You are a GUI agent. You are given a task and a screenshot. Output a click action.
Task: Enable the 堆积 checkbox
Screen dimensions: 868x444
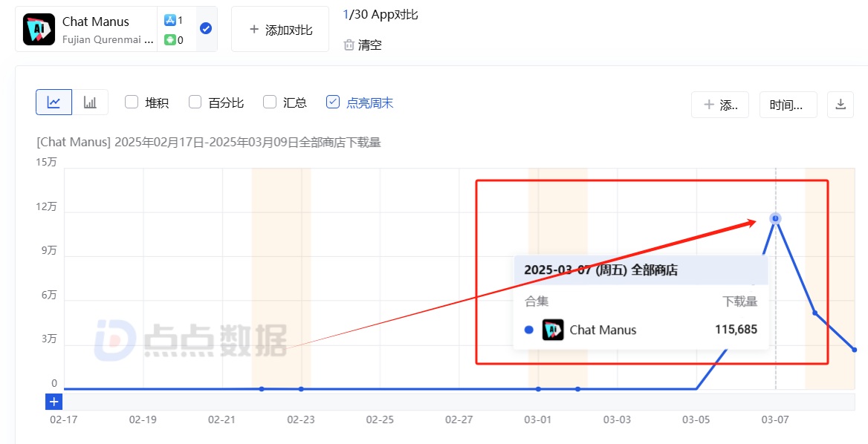click(132, 102)
